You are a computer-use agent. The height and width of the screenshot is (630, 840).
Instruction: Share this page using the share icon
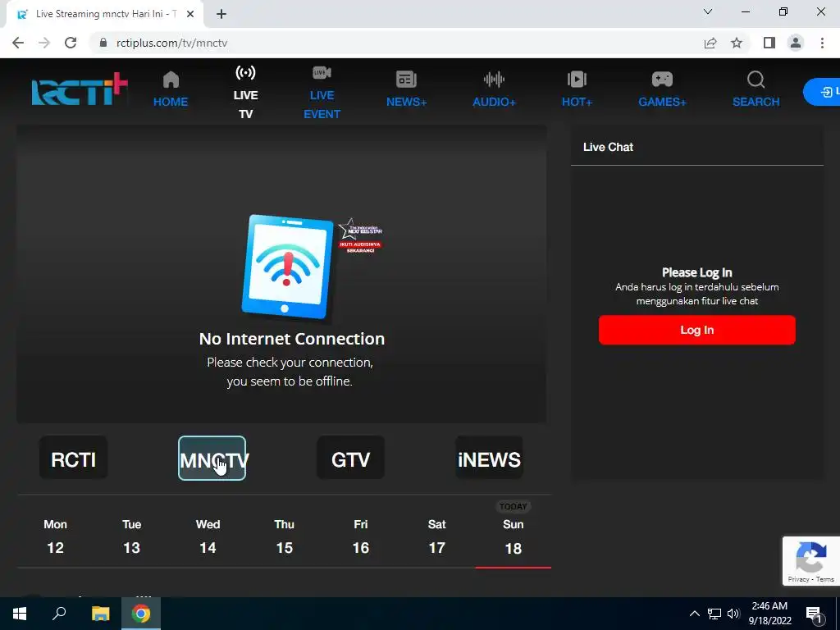(710, 43)
